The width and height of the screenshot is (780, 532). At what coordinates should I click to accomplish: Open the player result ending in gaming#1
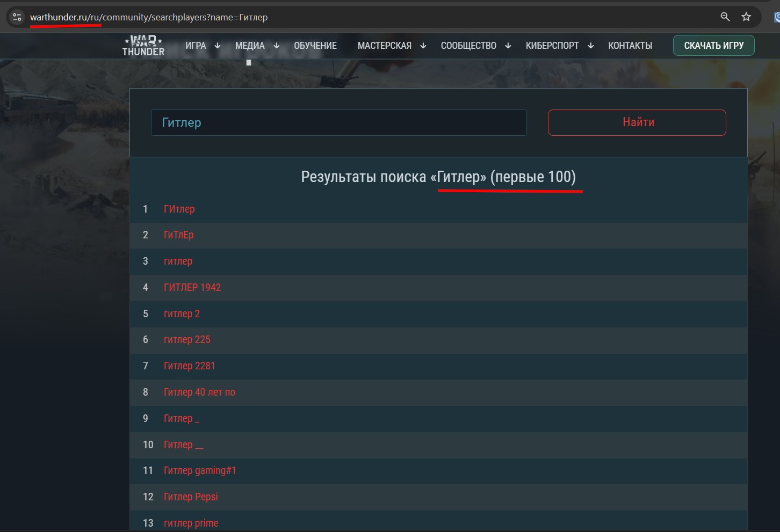(200, 471)
